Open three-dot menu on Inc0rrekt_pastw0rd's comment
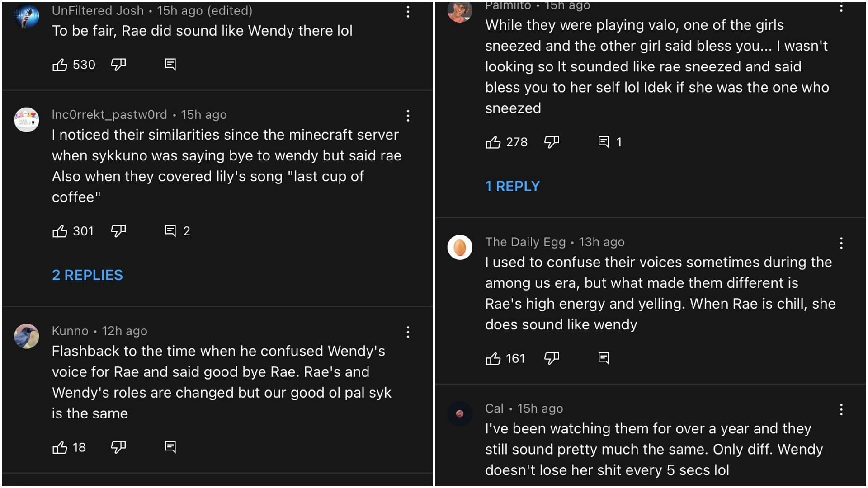This screenshot has height=488, width=868. [408, 116]
